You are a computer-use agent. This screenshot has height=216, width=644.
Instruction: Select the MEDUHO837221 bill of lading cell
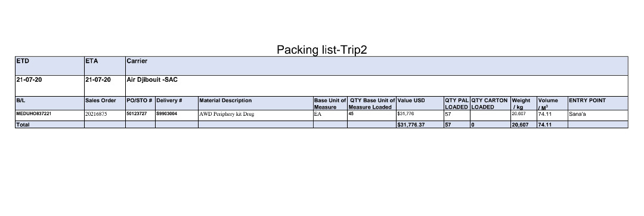pyautogui.click(x=49, y=115)
